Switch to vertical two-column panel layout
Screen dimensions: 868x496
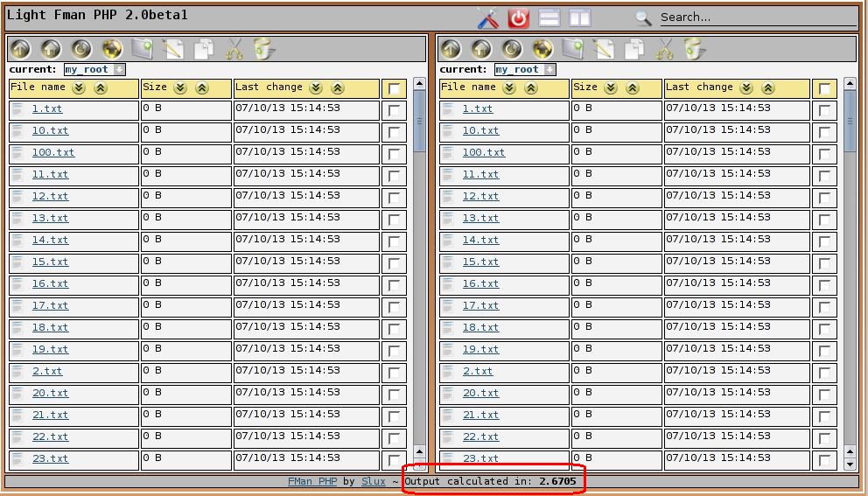click(579, 18)
